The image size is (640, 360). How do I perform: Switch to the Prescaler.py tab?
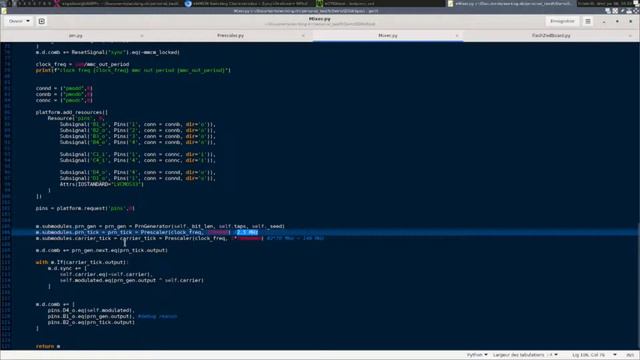231,36
